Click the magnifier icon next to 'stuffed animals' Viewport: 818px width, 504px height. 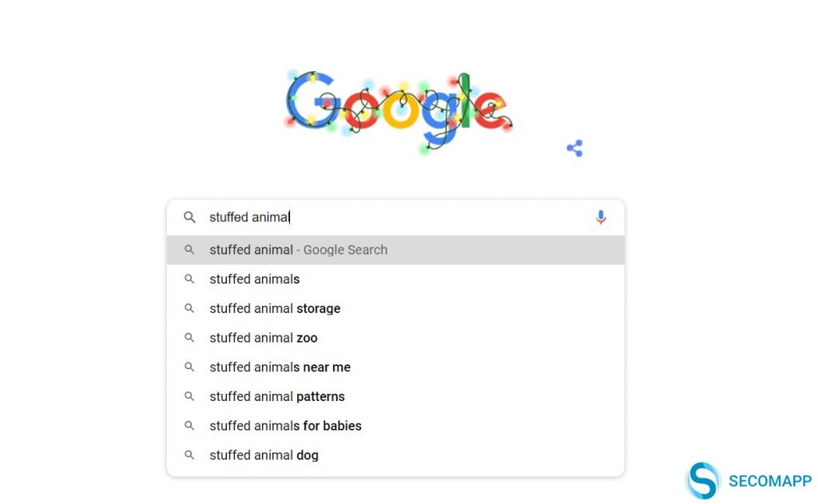189,279
